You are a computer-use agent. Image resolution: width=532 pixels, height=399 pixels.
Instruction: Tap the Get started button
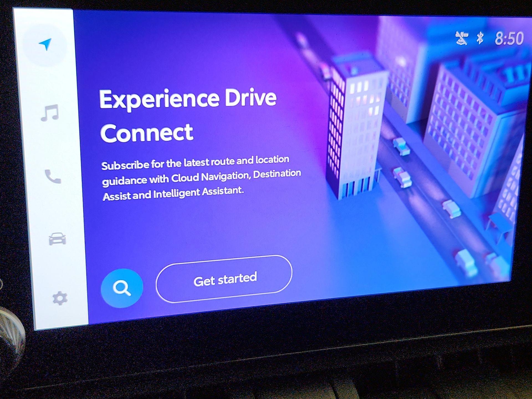tap(224, 279)
